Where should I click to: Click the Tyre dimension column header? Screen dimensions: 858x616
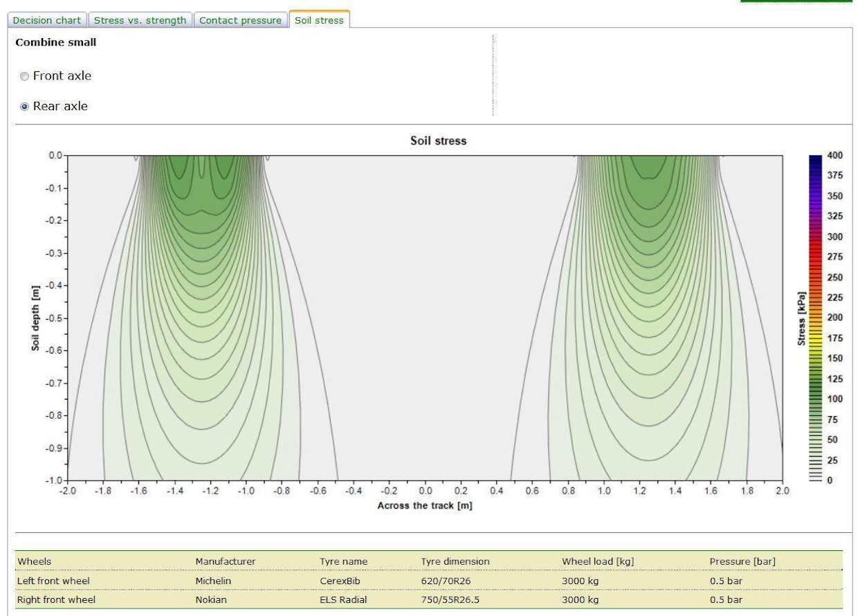[455, 561]
